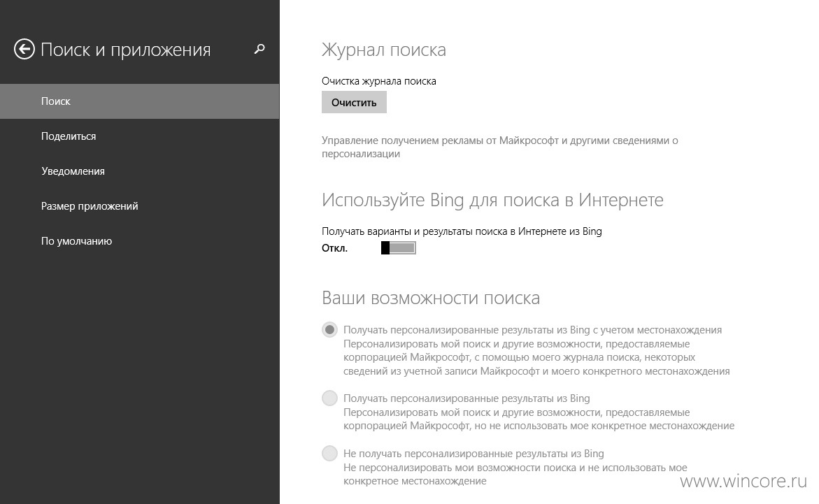This screenshot has width=819, height=504.
Task: Click the Очистить button
Action: pyautogui.click(x=354, y=102)
